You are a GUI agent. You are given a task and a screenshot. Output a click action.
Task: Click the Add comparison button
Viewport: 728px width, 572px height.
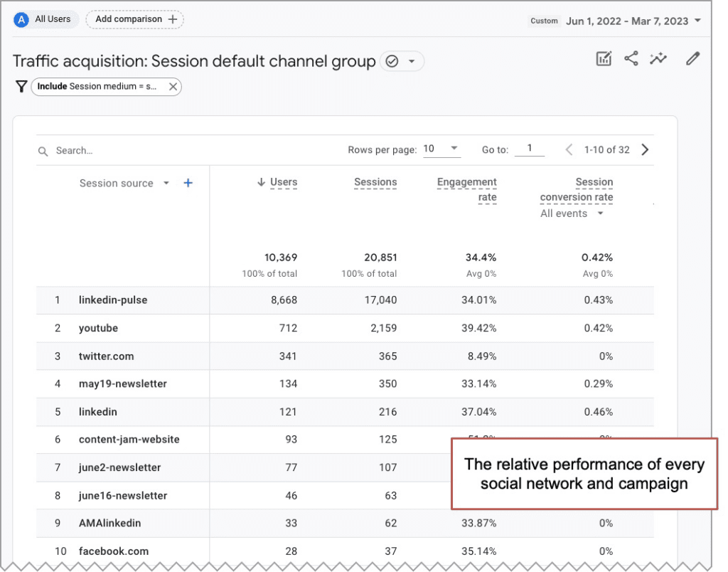[x=134, y=19]
